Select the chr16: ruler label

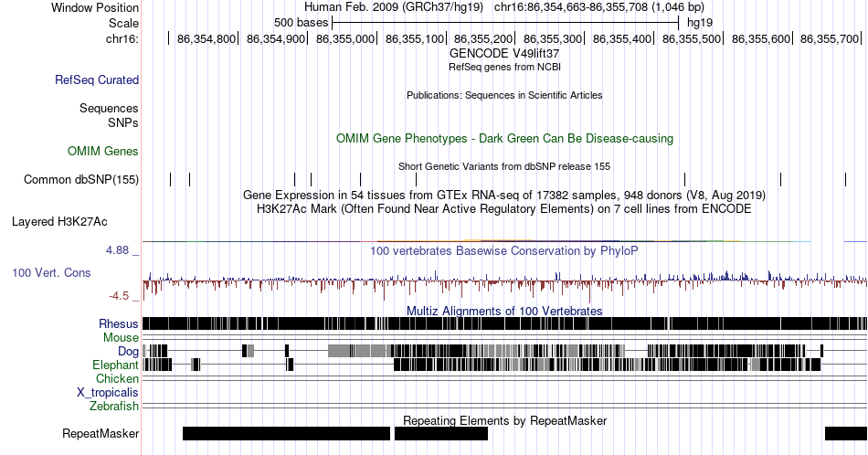pos(122,38)
